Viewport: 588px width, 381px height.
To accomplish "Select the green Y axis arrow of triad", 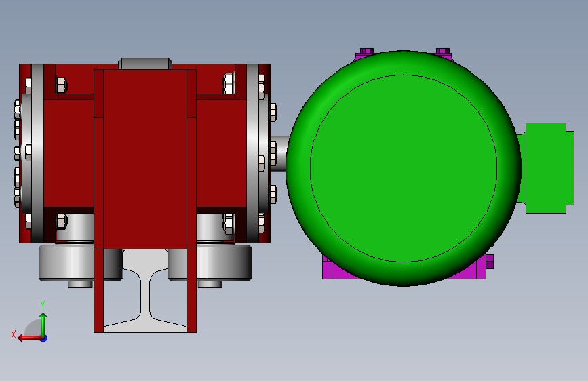I will 43,324.
